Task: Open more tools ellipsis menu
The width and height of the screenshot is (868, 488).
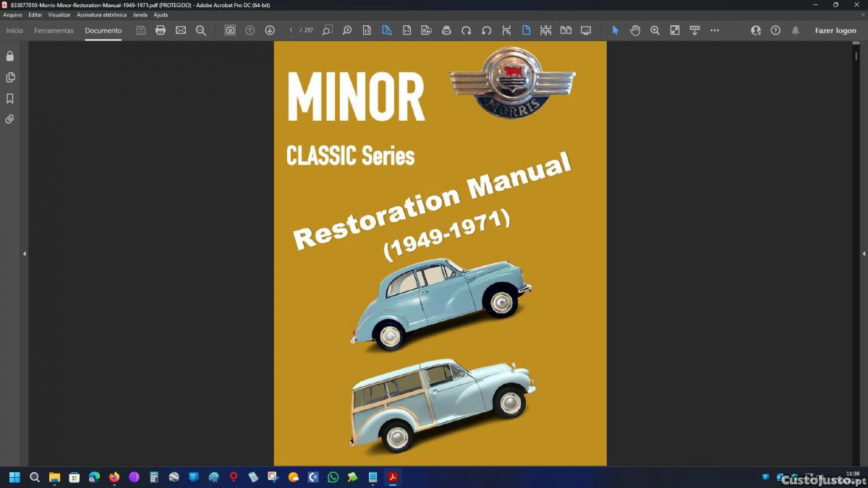Action: click(x=715, y=30)
